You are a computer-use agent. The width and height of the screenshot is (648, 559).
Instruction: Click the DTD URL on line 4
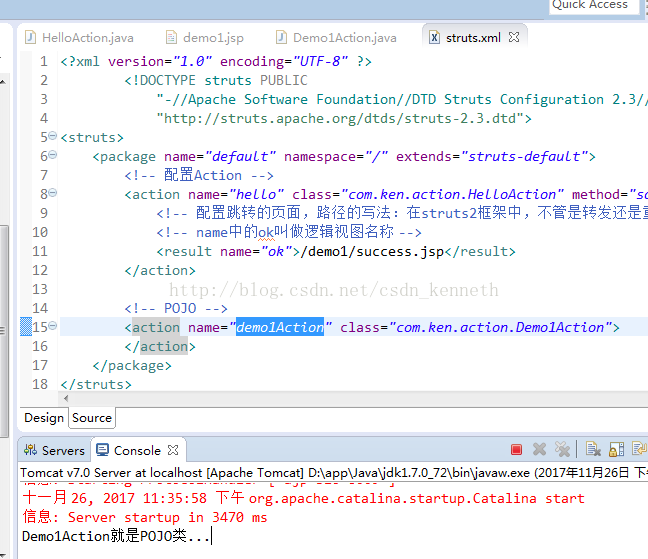pyautogui.click(x=340, y=119)
